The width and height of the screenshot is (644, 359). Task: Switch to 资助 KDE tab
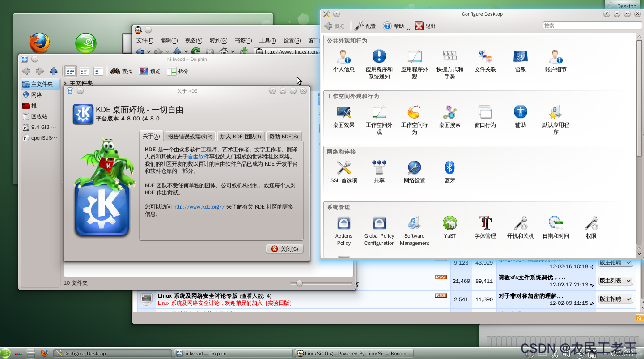click(284, 137)
